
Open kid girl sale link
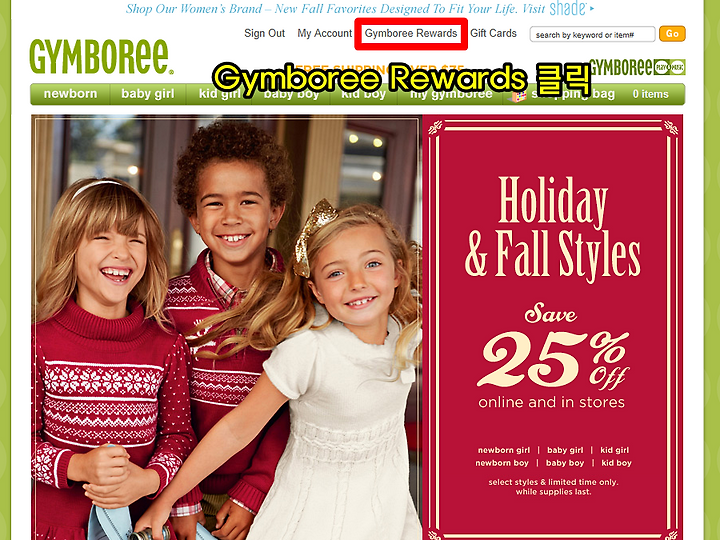pos(614,450)
